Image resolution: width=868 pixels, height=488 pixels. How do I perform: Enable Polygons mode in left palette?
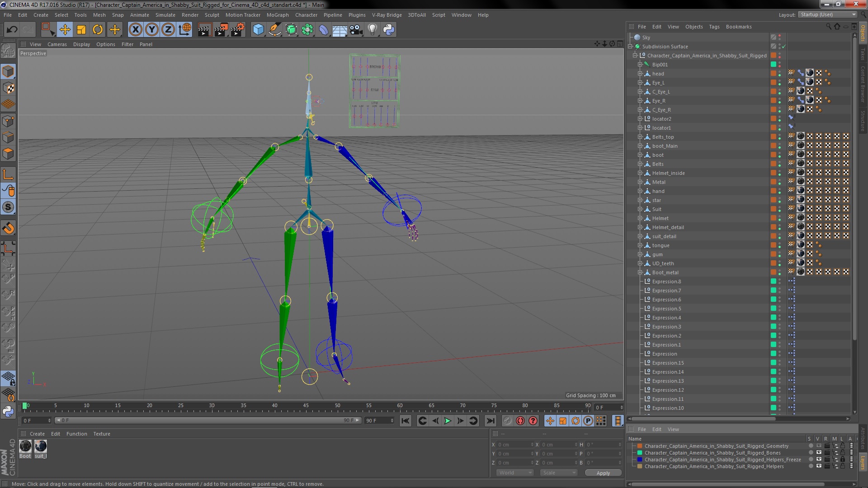[x=8, y=154]
